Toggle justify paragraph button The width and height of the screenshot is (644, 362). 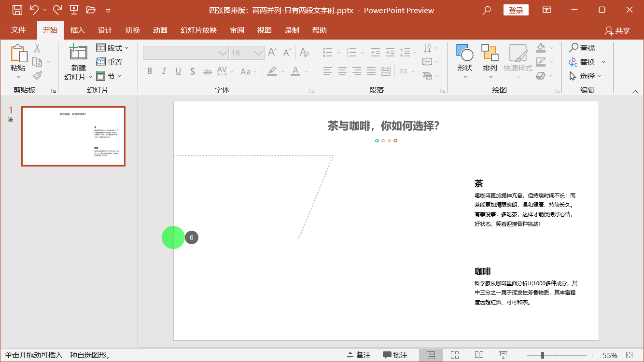(x=371, y=71)
